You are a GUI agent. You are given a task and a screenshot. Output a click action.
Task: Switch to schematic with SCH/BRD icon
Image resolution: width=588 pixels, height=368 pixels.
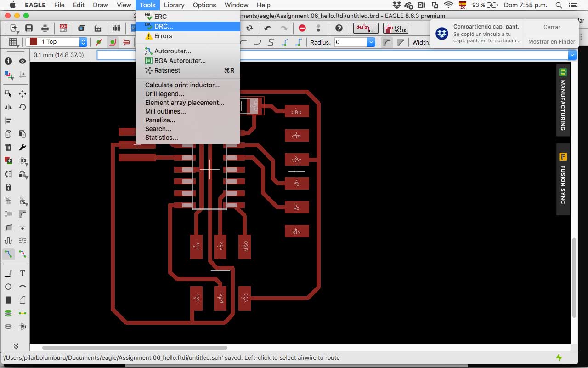63,28
